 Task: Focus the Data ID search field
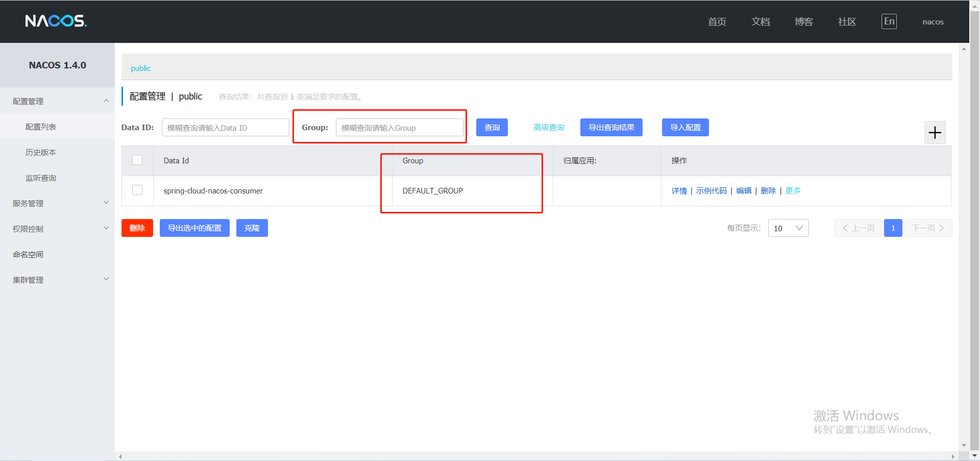(x=225, y=128)
